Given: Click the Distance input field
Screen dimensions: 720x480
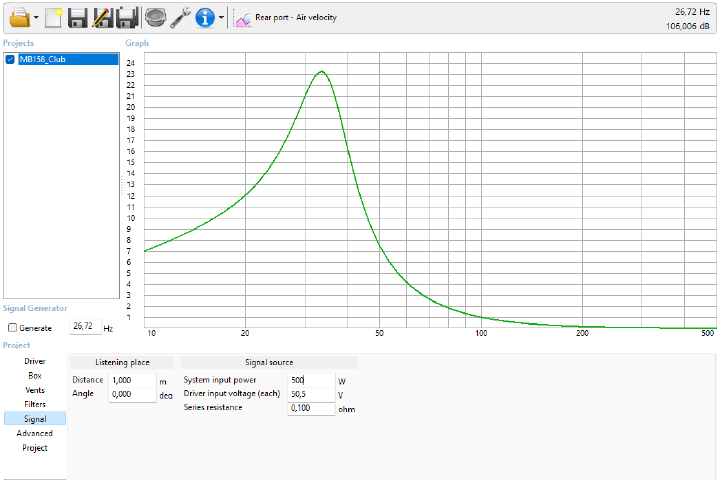Looking at the screenshot, I should [x=132, y=380].
